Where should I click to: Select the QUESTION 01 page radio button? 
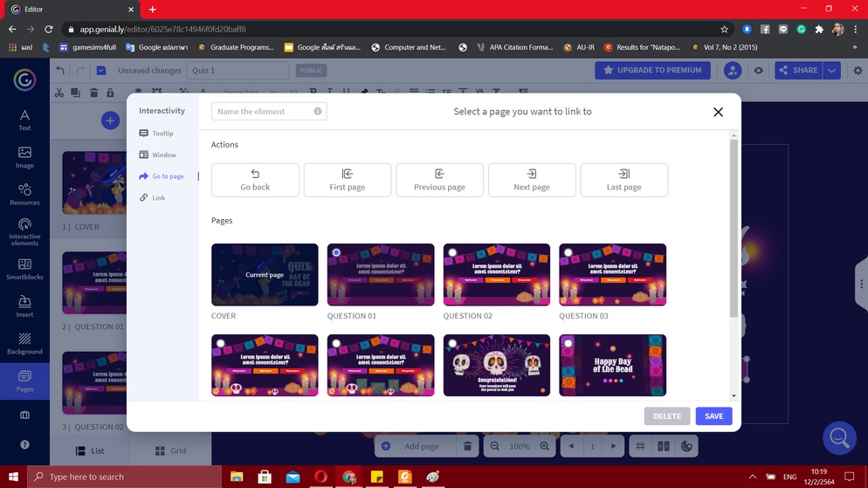(x=336, y=252)
